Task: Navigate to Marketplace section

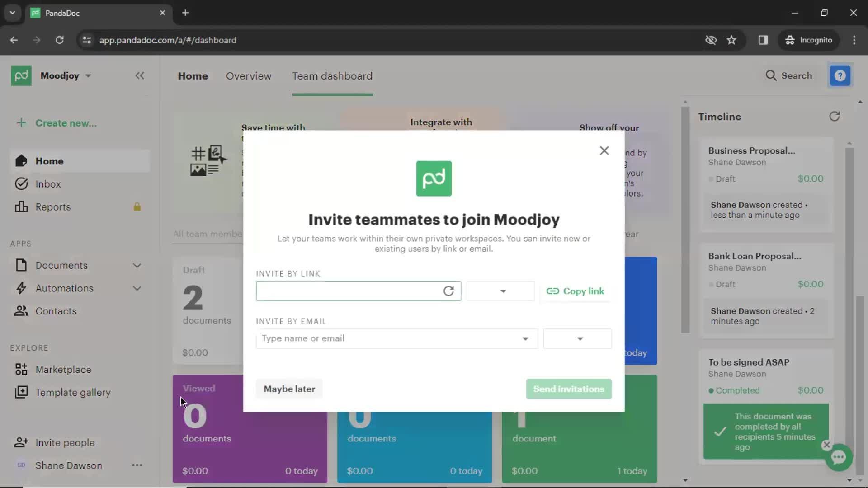Action: tap(63, 369)
